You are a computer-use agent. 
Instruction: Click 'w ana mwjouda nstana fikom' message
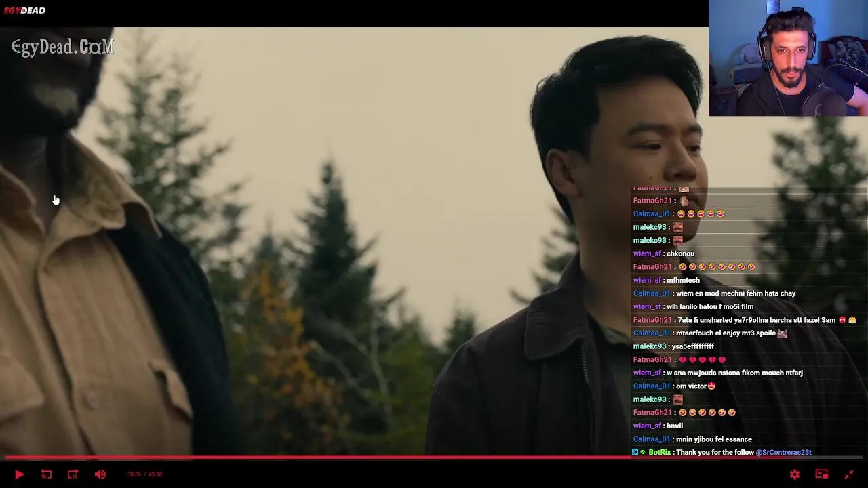pyautogui.click(x=717, y=373)
